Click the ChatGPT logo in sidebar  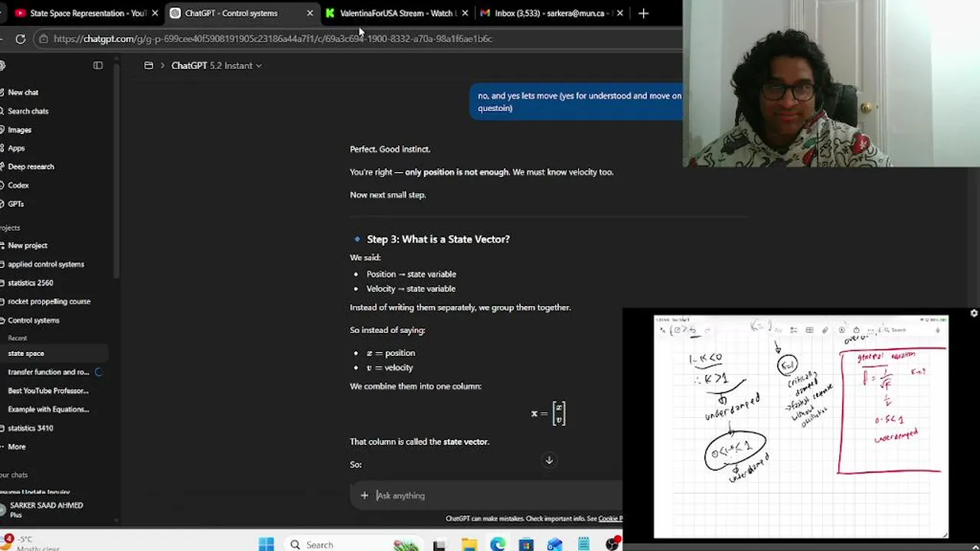[2, 66]
